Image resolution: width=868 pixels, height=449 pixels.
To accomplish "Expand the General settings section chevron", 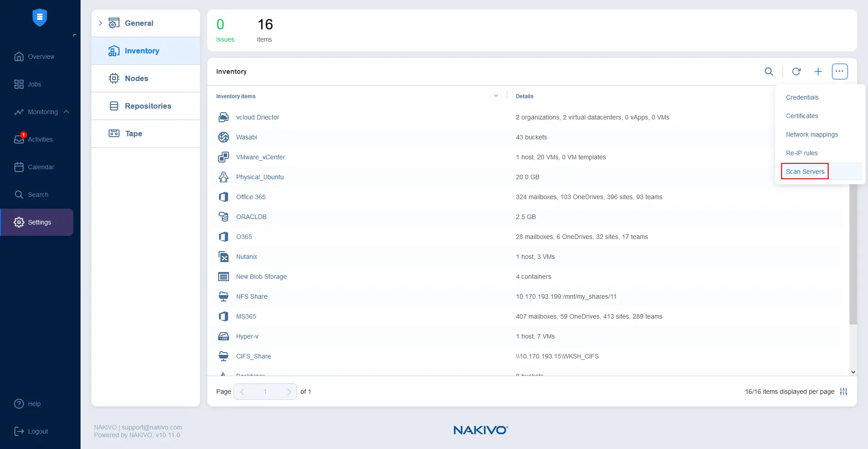I will (x=100, y=23).
